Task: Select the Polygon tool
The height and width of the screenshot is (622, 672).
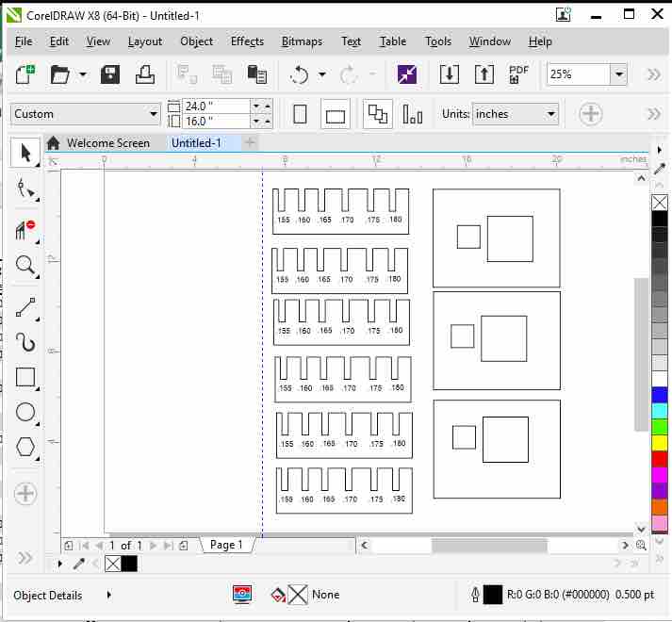Action: coord(25,447)
